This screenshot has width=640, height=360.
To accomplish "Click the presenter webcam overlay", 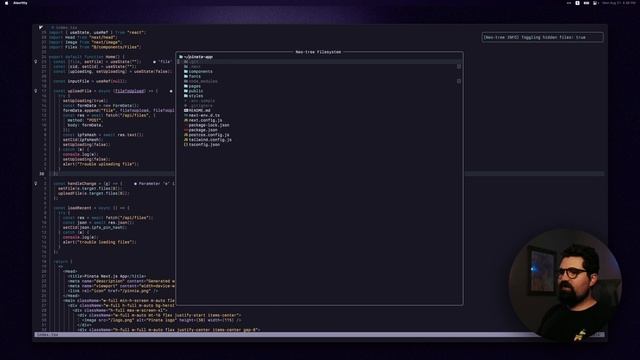I will click(x=565, y=285).
